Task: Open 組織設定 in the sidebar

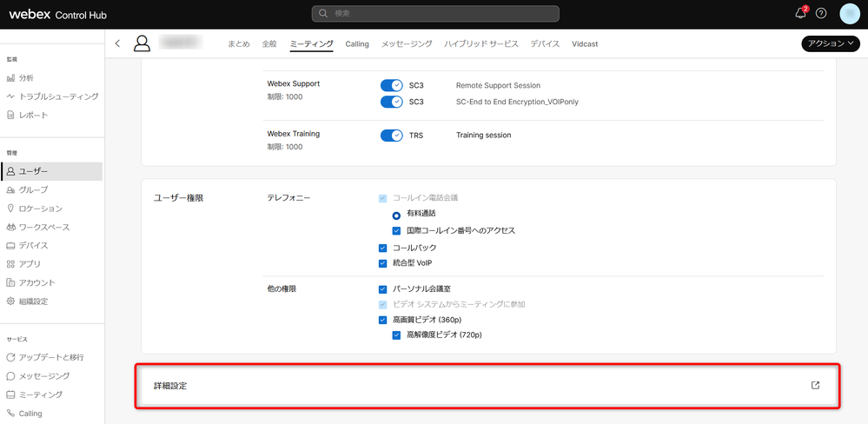Action: [27, 301]
